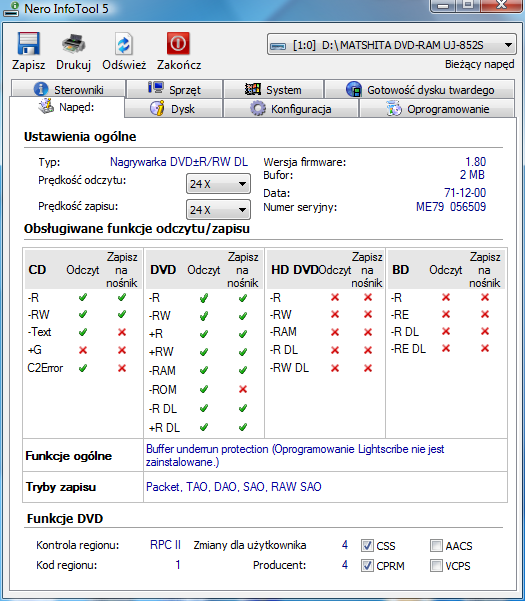525x601 pixels.
Task: Click the Odśwież label under refresh icon
Action: [124, 65]
